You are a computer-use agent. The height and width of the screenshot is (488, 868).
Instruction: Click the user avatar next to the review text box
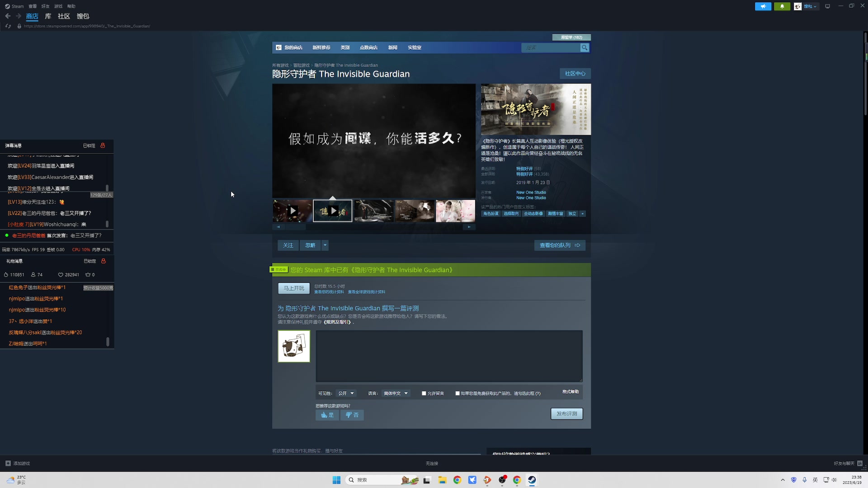[294, 346]
